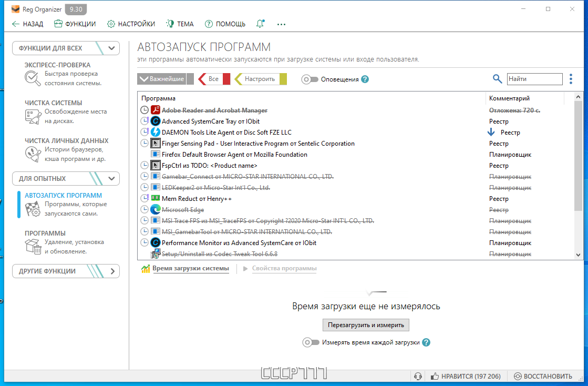The image size is (588, 386).
Task: Click the FspCtrl program icon
Action: click(x=155, y=165)
